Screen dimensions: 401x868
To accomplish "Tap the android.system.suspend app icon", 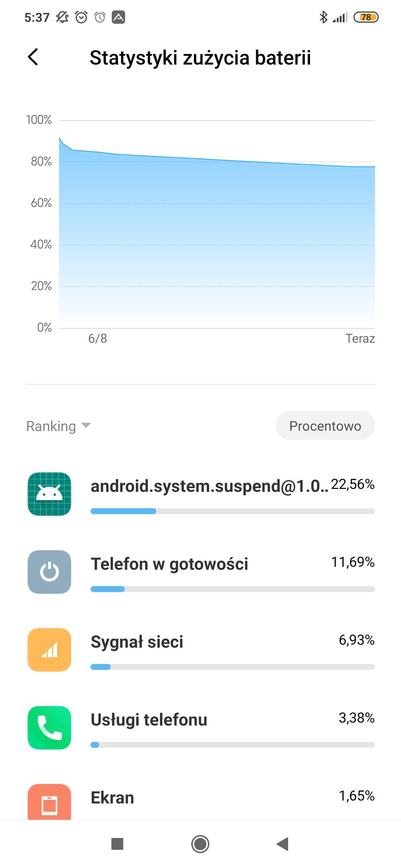I will 49,494.
